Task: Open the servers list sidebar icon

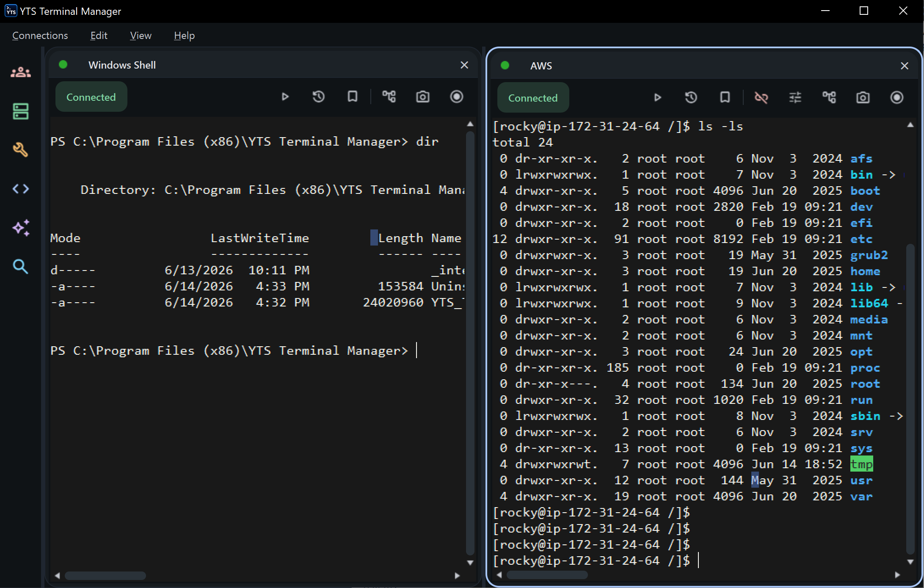Action: click(20, 111)
